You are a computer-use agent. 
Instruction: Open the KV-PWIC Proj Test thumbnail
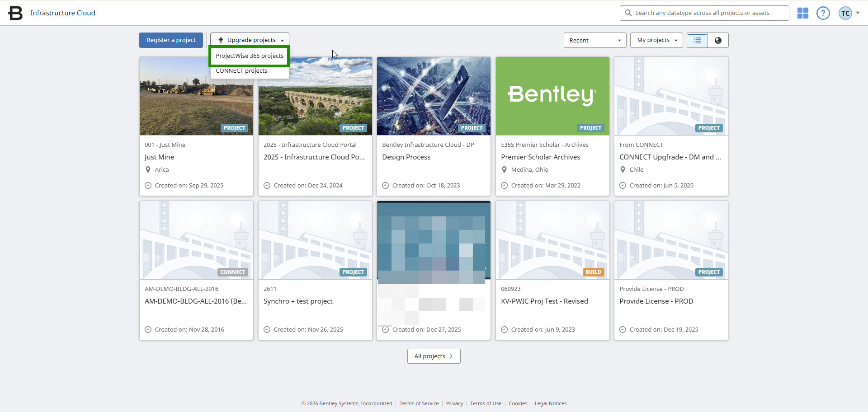[552, 240]
